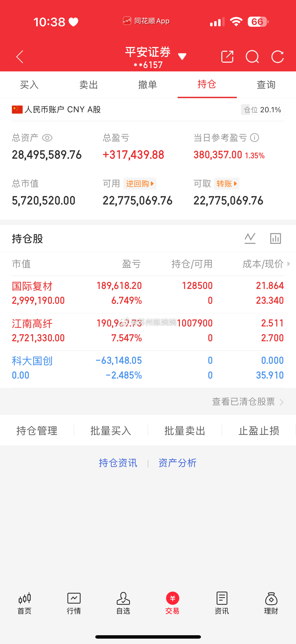Switch to the 卖出 tab

tap(89, 85)
